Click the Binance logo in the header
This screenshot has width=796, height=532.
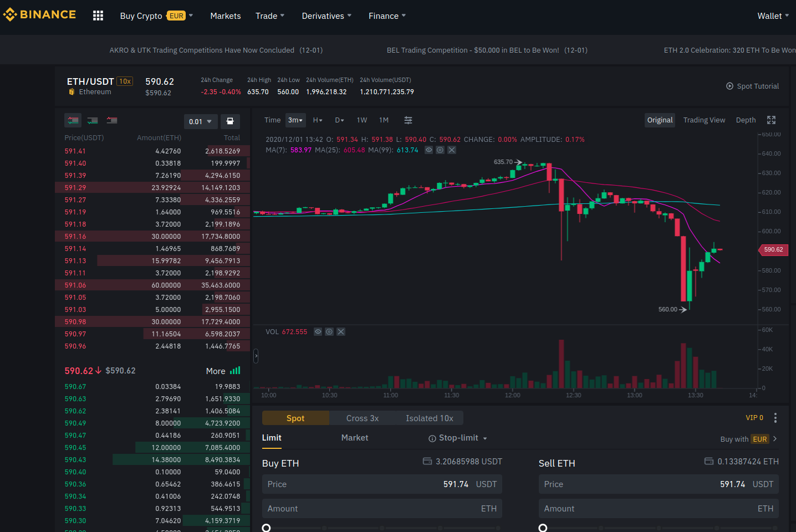(39, 15)
